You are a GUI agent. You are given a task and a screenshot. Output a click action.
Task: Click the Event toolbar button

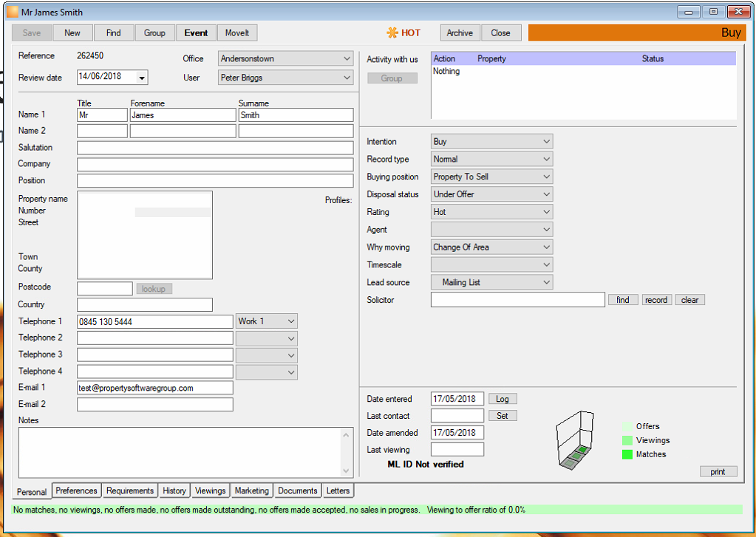pos(197,33)
